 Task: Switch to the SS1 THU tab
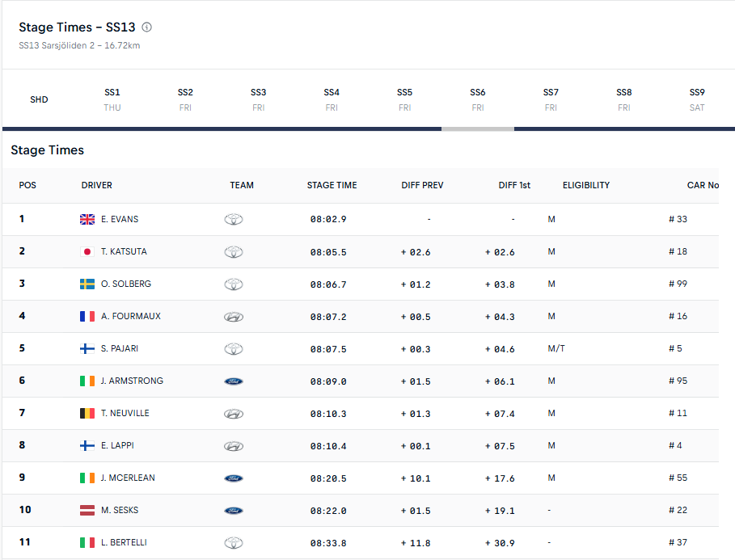(x=112, y=99)
